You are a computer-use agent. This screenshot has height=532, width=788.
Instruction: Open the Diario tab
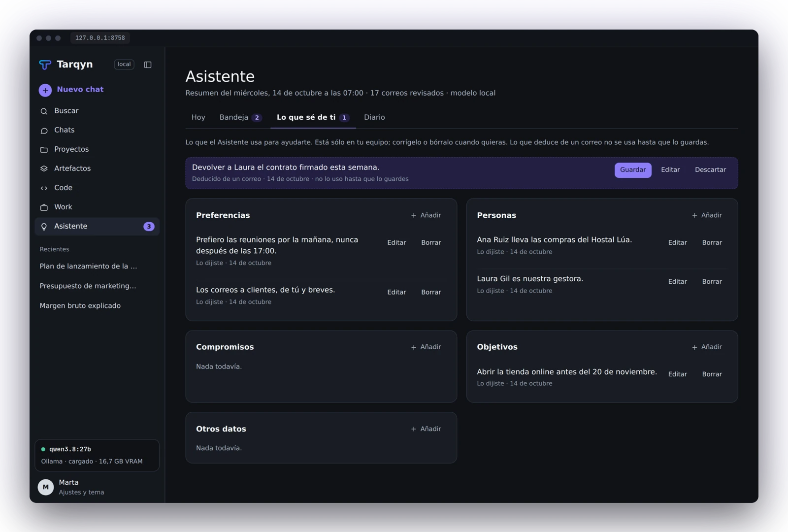374,117
